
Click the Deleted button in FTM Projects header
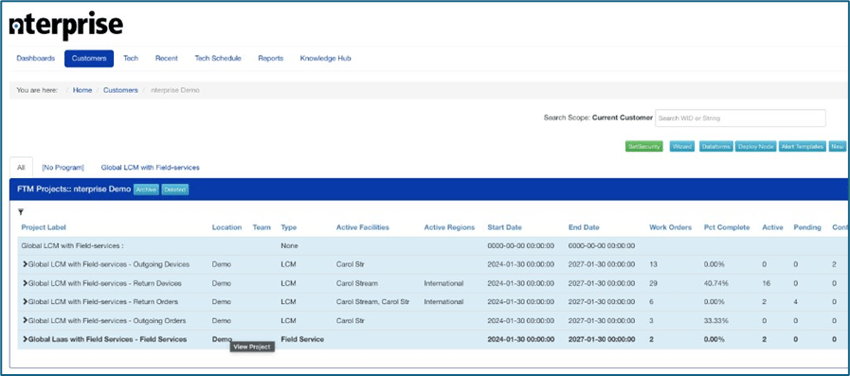click(175, 190)
